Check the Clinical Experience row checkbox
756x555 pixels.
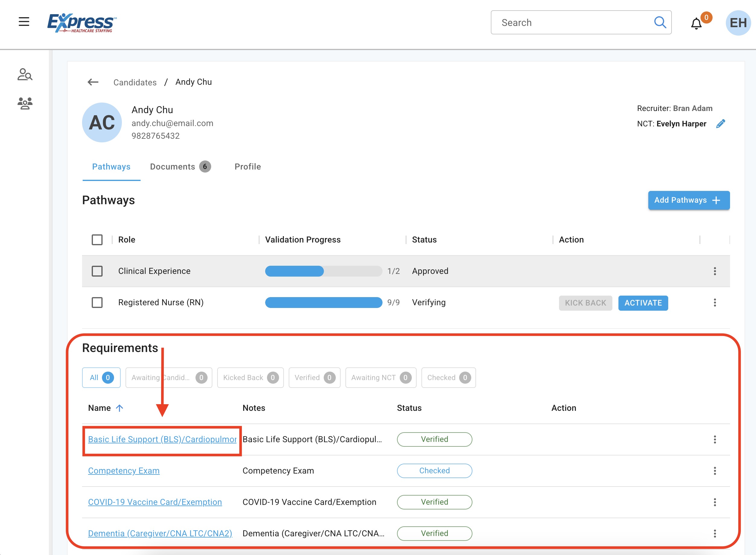tap(97, 271)
